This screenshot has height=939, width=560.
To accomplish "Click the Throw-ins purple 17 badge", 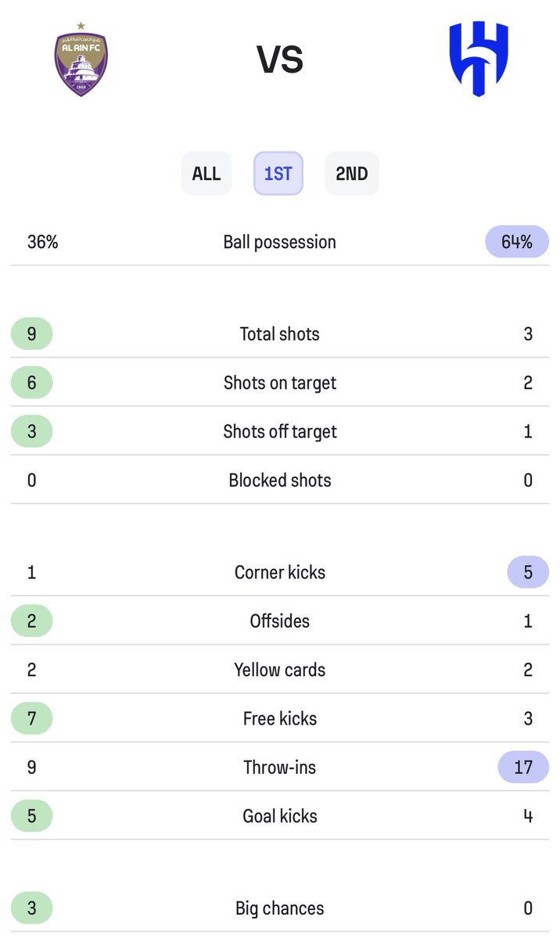I will (x=523, y=767).
